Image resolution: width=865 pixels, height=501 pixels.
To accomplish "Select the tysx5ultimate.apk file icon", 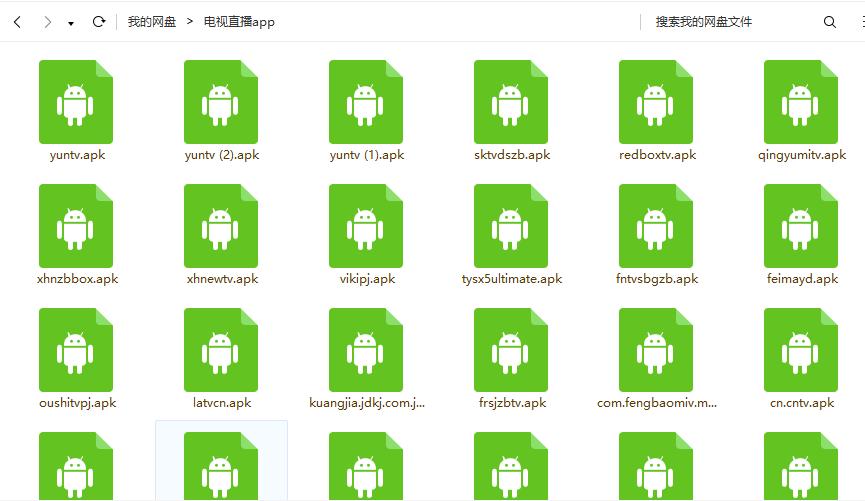I will tap(511, 226).
